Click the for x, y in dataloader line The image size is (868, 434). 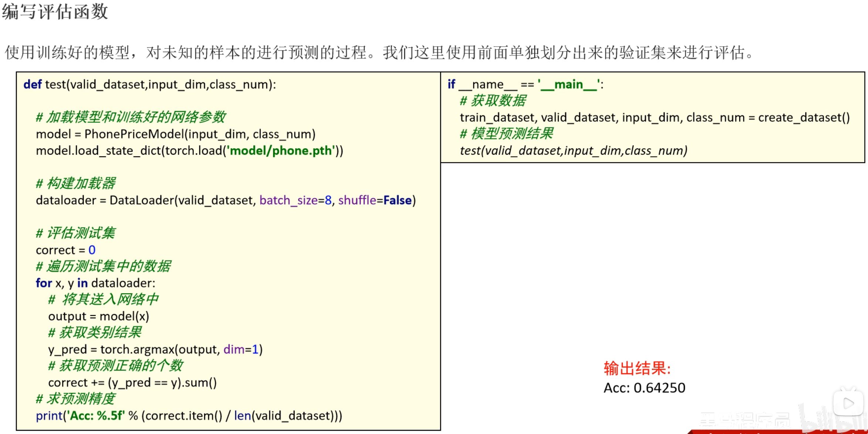pyautogui.click(x=95, y=283)
